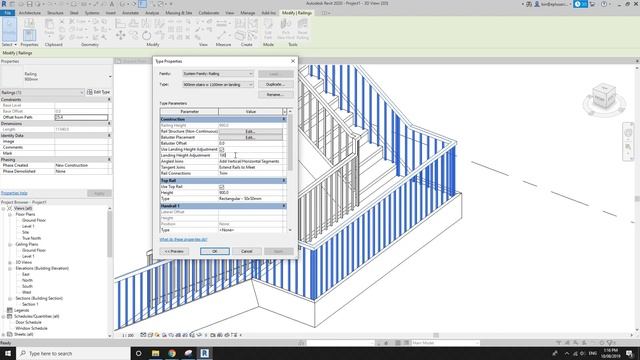Image resolution: width=640 pixels, height=360 pixels.
Task: Click Edit for Rail Structure (Non-Continuous)
Action: (x=250, y=131)
